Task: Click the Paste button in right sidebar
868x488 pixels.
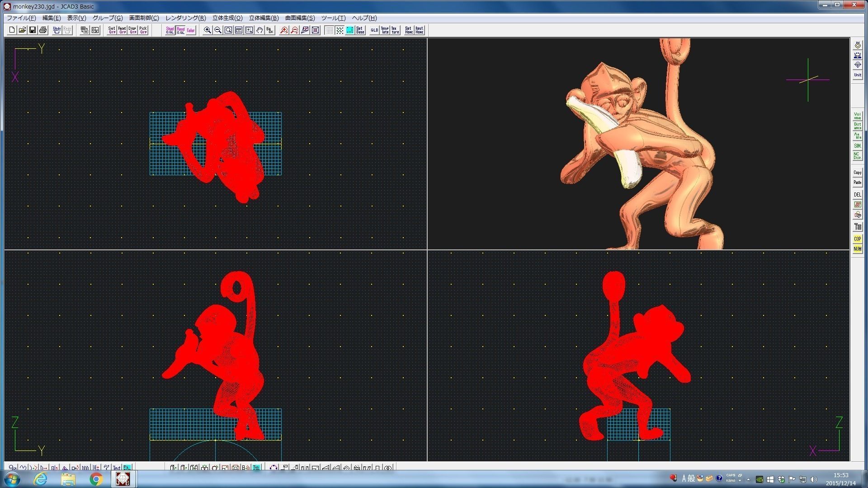Action: click(858, 183)
